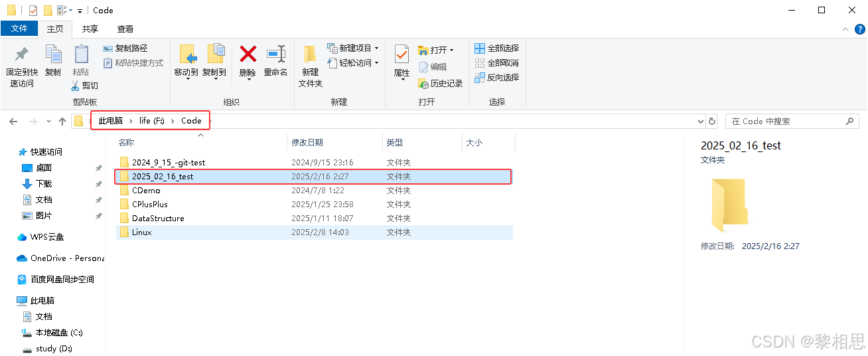Select the 2024_9_15_-git-test folder

(314, 162)
